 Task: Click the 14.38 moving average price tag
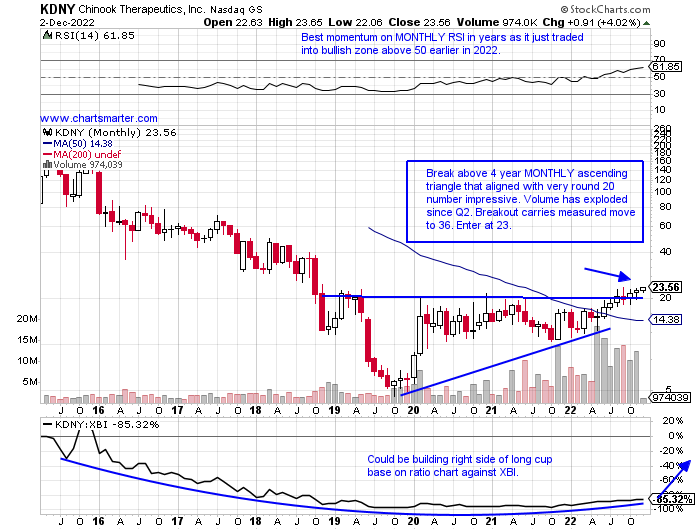666,320
